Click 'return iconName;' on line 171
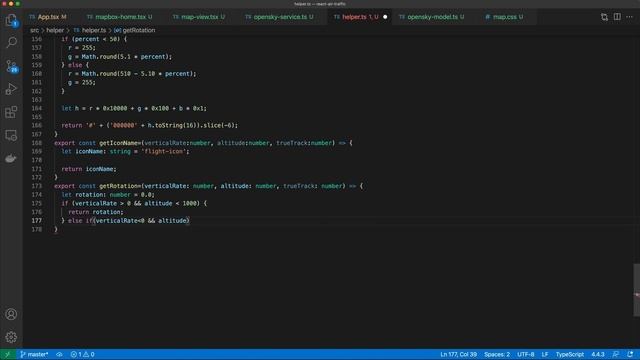The width and height of the screenshot is (640, 360). (89, 169)
